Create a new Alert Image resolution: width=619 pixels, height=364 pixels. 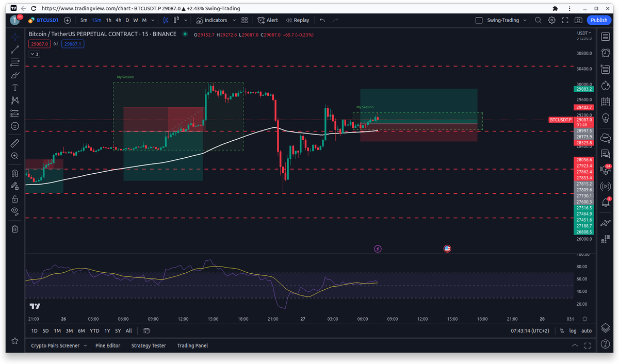click(x=268, y=20)
